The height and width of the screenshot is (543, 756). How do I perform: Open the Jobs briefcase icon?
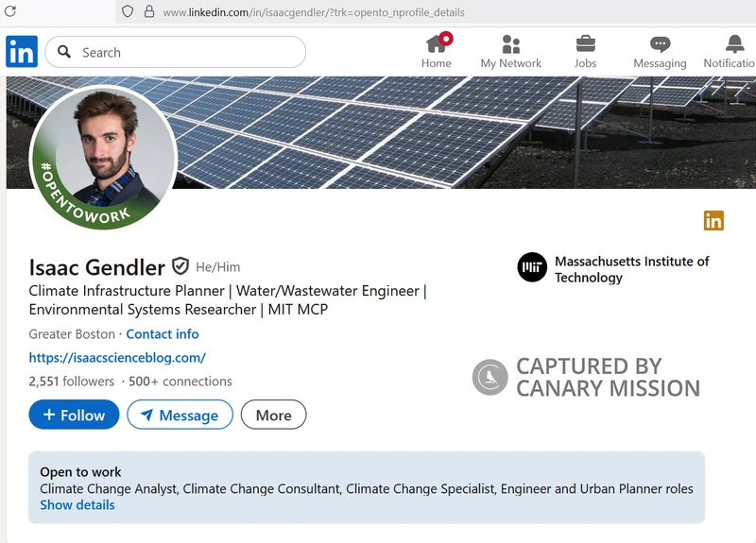click(586, 43)
